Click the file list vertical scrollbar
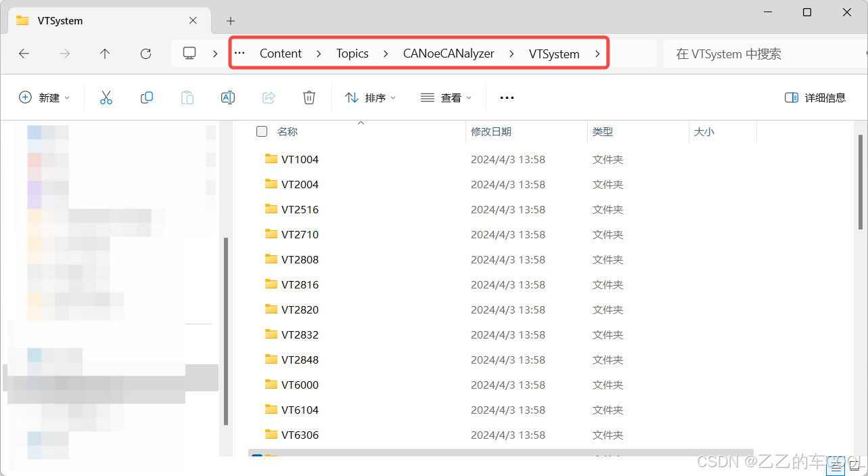The image size is (868, 476). [x=861, y=183]
